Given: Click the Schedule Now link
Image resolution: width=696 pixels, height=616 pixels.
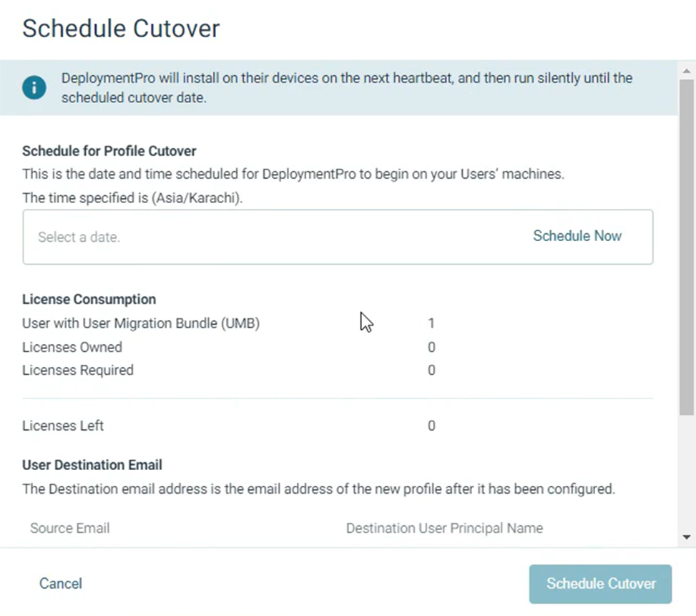Looking at the screenshot, I should (577, 236).
